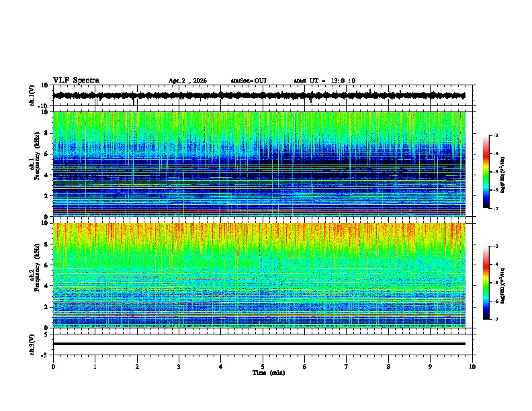Click the "start UT = 13:0 :0" header text
Screen dimensions: 532x411
coord(324,81)
